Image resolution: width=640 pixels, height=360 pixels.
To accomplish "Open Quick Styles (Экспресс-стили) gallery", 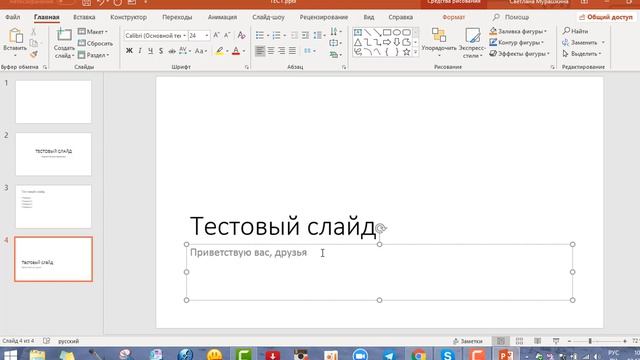I will [x=472, y=43].
